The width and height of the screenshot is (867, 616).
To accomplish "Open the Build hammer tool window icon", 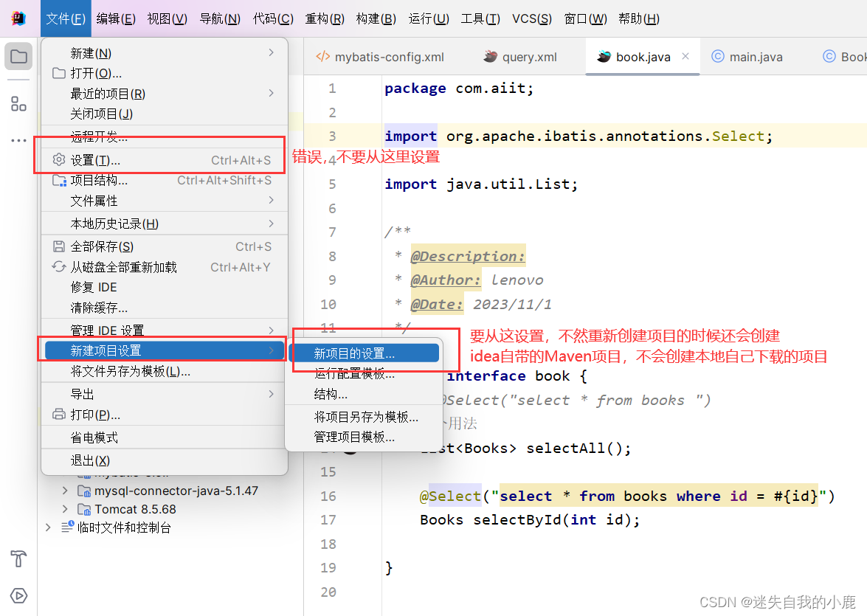I will point(18,559).
